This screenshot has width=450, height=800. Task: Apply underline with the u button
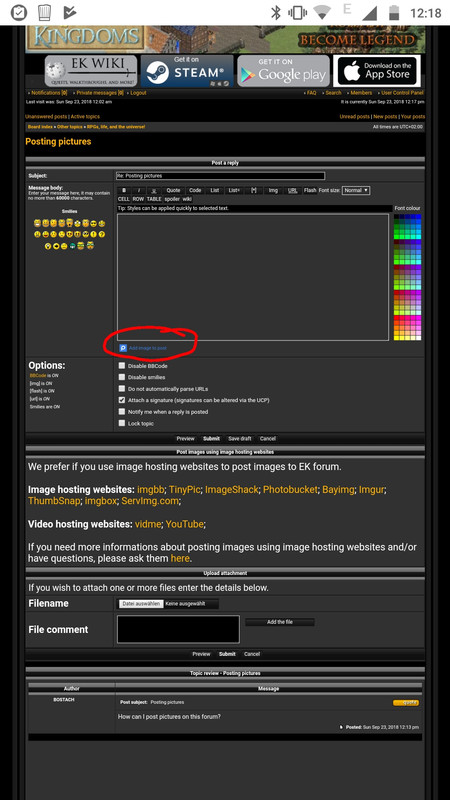pos(154,190)
